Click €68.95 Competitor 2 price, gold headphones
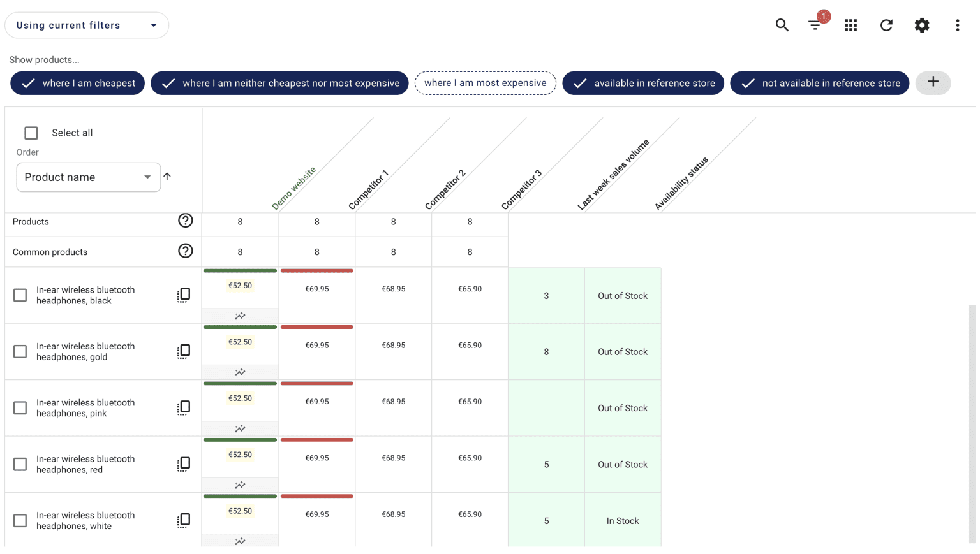This screenshot has height=554, width=980. click(x=394, y=345)
